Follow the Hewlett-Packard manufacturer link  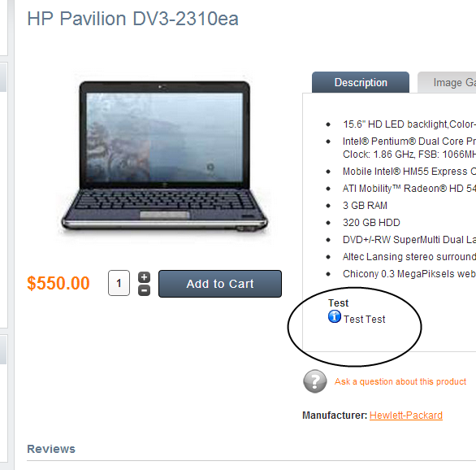[x=406, y=416]
